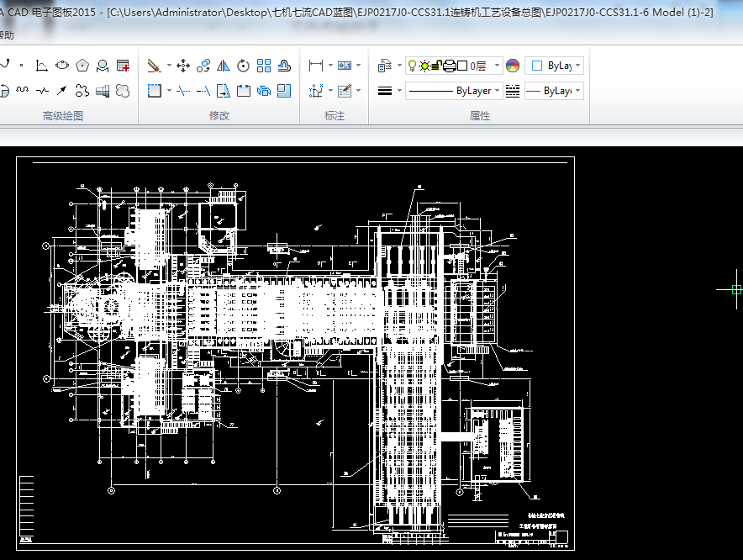Expand the ByLayer linetype dropdown
The image size is (743, 560).
(x=498, y=91)
